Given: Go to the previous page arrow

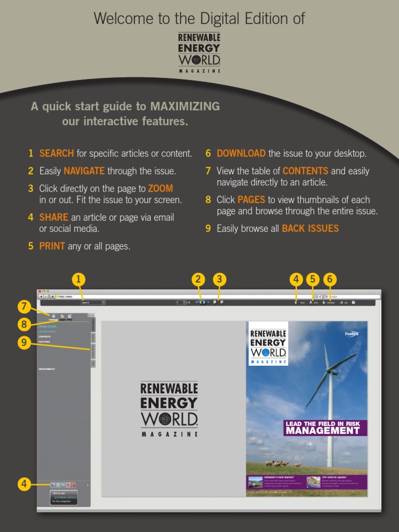Looking at the screenshot, I should tap(201, 302).
